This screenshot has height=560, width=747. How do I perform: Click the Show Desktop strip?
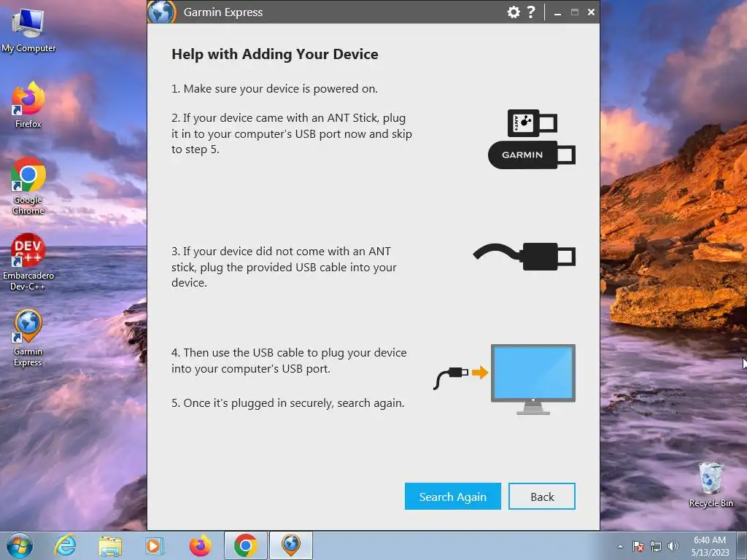pos(742,545)
